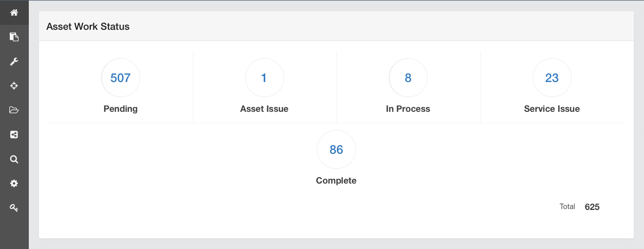Select the Asset Issue label

[264, 109]
